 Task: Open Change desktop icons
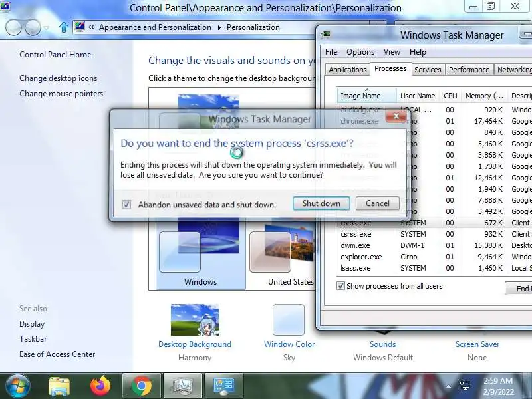59,78
